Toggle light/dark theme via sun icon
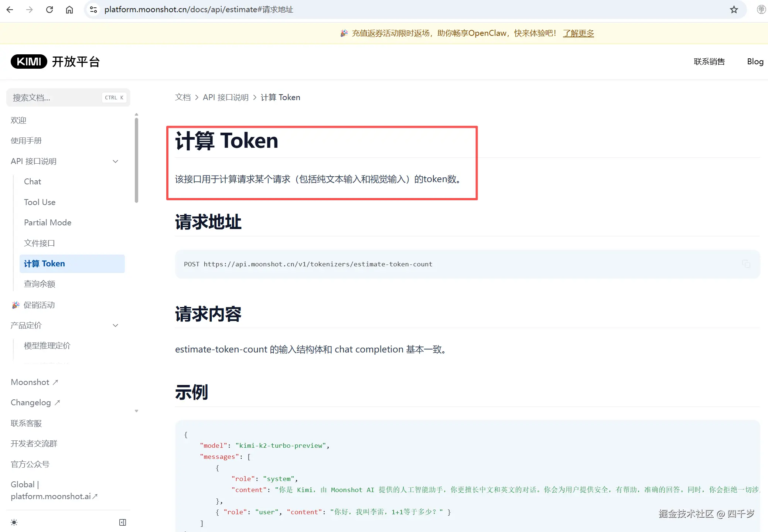 [14, 522]
